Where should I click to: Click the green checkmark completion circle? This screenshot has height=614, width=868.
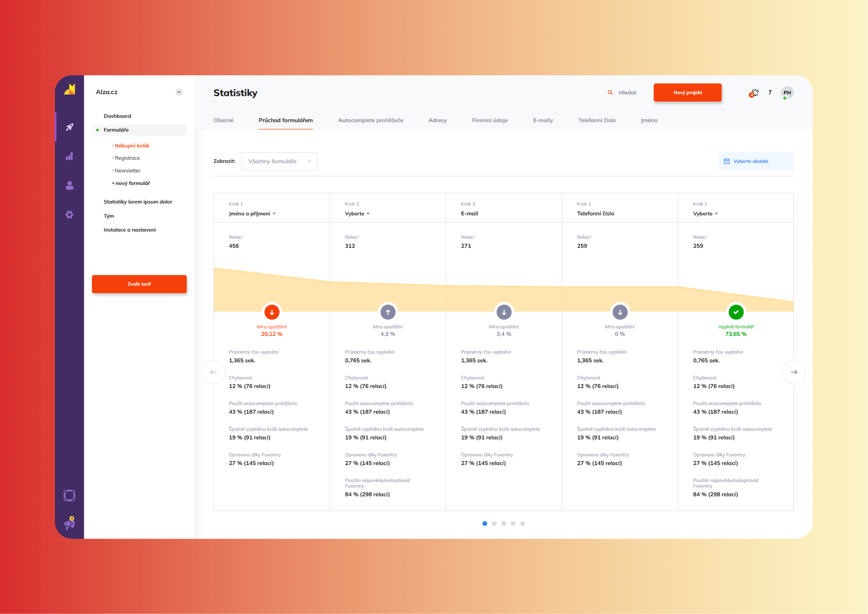click(x=736, y=312)
